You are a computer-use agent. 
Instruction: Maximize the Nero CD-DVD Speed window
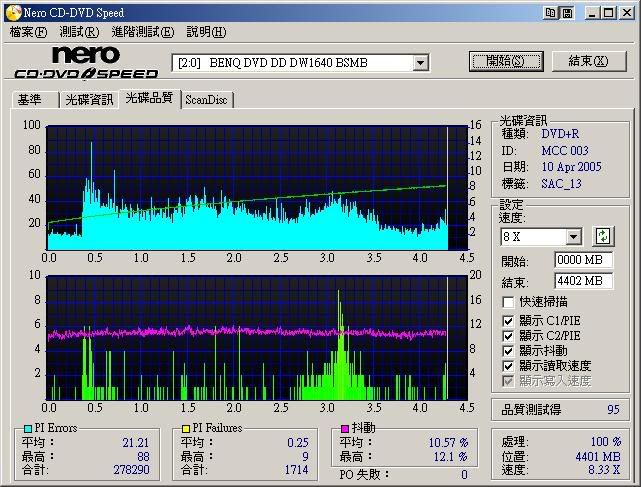tap(608, 13)
